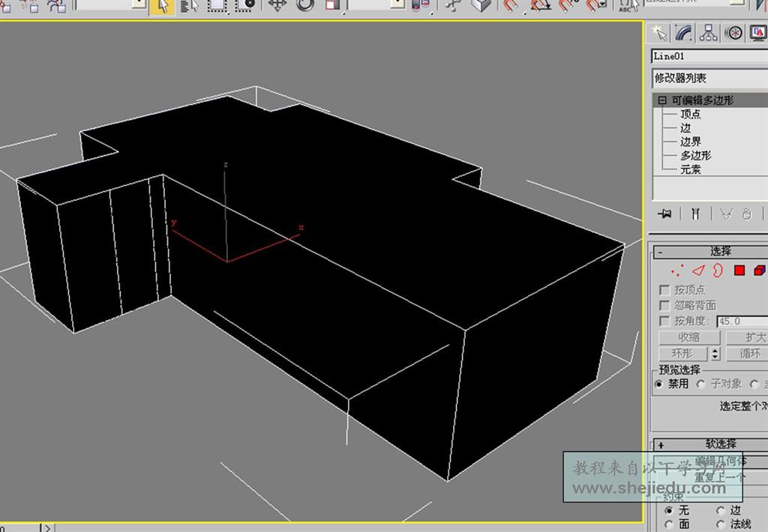Check the 忽略背面 option
This screenshot has height=532, width=768.
point(664,306)
